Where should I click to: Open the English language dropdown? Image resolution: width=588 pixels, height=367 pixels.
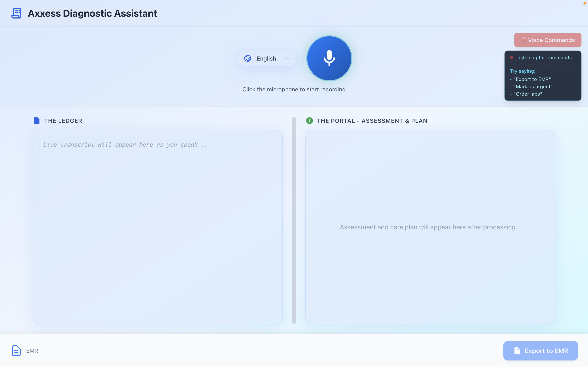point(267,59)
